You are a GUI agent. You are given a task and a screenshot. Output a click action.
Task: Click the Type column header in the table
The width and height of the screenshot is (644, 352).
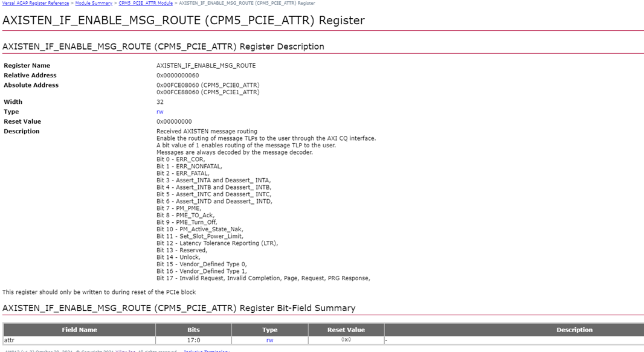(x=269, y=330)
